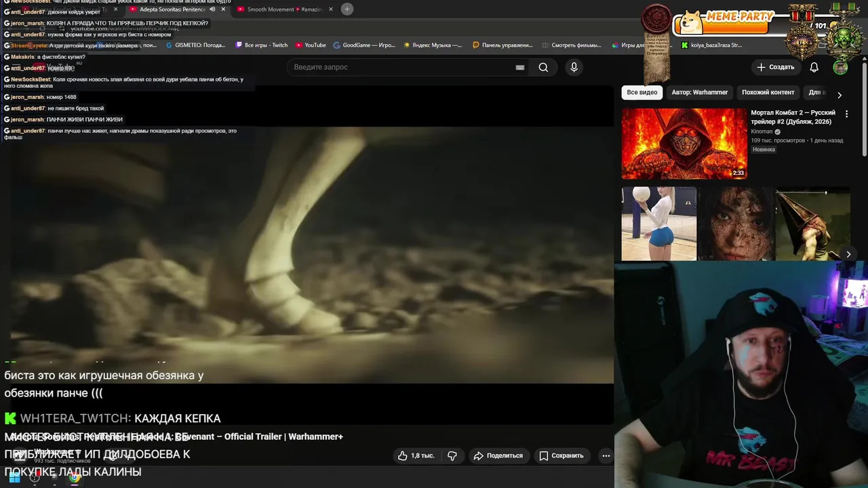This screenshot has height=488, width=868.
Task: Open the Панель управления bookmark
Action: pos(502,45)
